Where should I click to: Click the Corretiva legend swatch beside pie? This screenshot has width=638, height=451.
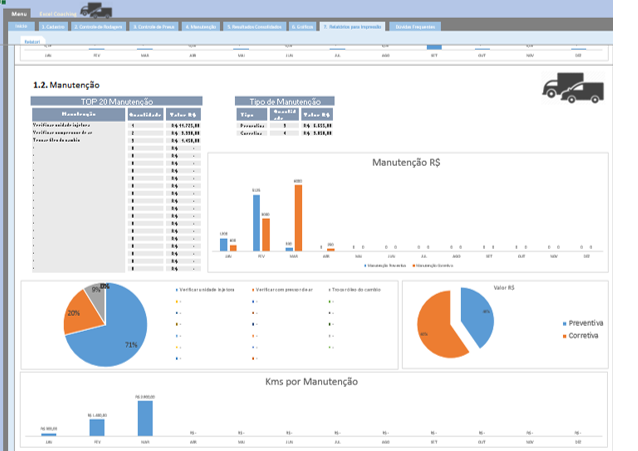[565, 336]
